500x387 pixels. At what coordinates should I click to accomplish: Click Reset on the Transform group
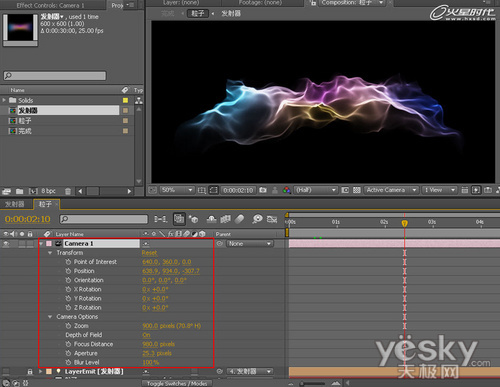(149, 253)
